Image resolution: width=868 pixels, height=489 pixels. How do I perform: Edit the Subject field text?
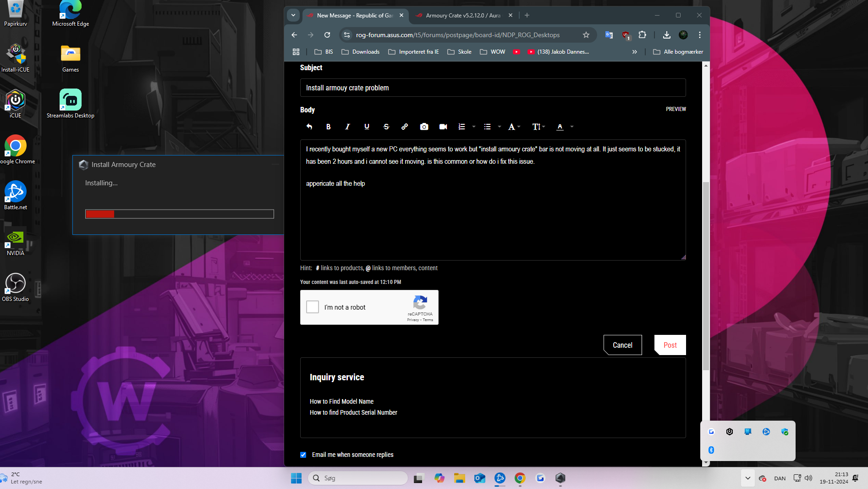[x=493, y=88]
